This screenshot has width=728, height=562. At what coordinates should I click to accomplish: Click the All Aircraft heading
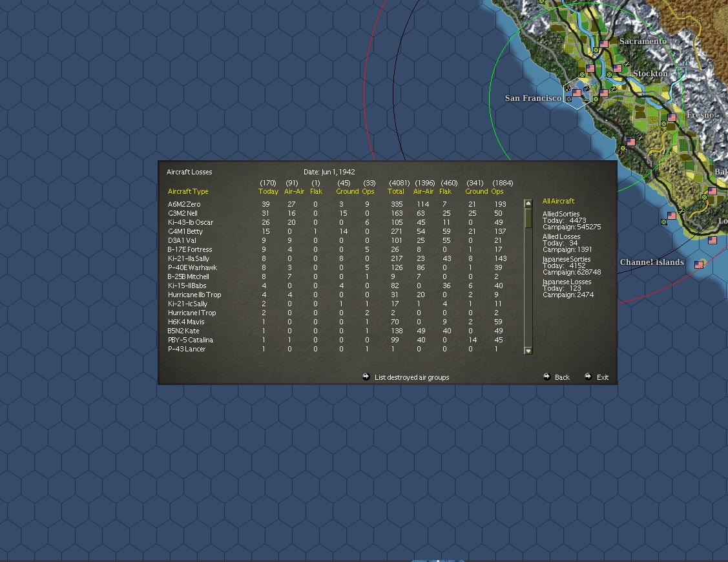[x=559, y=201]
